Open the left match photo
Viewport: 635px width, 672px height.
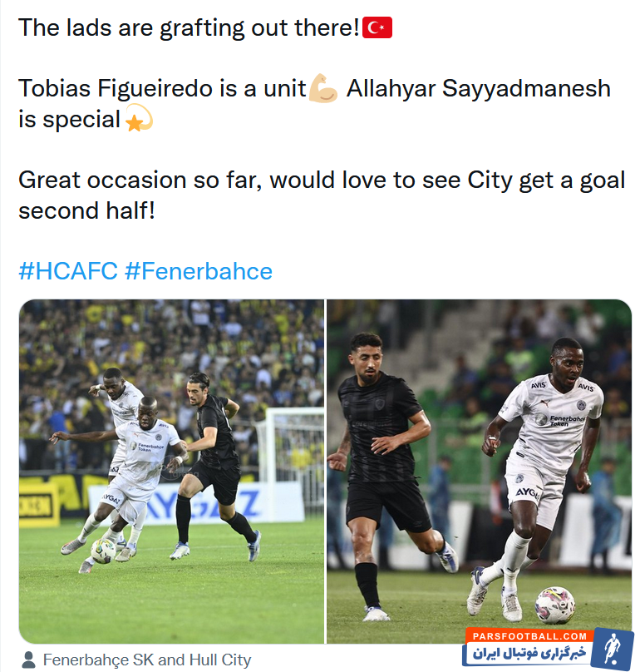pos(172,471)
